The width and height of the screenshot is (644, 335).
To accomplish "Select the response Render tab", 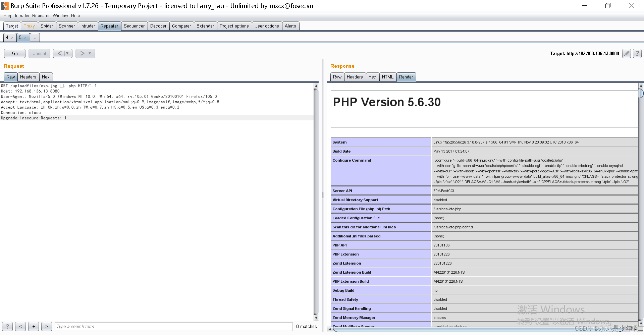I will coord(406,77).
